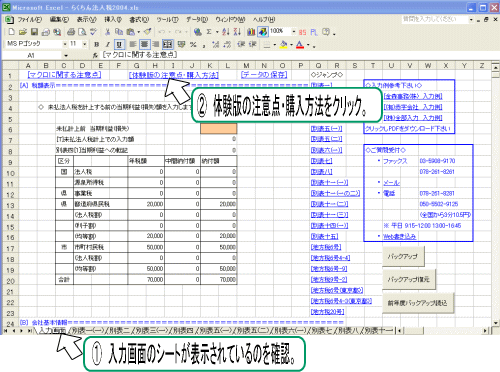Cut selection with the scissors icon

point(107,32)
